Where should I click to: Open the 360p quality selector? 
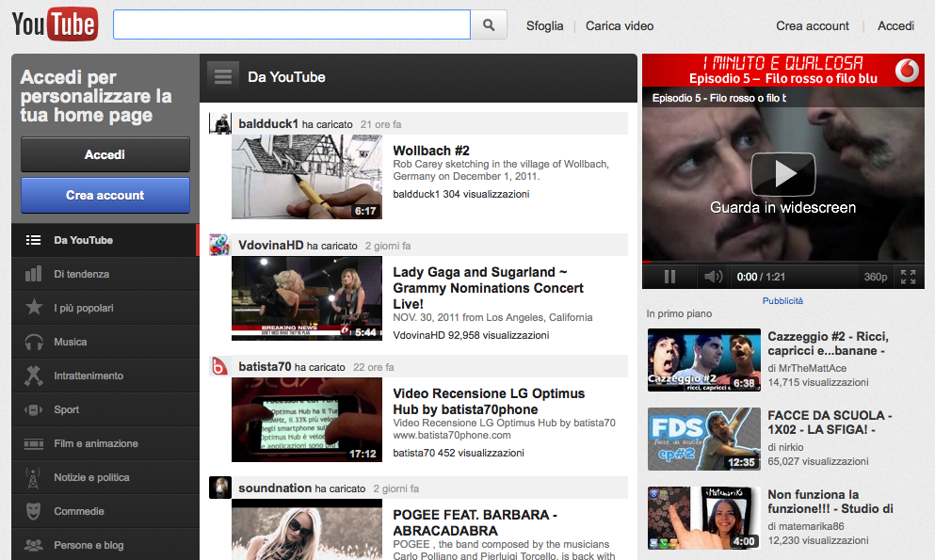[x=876, y=277]
